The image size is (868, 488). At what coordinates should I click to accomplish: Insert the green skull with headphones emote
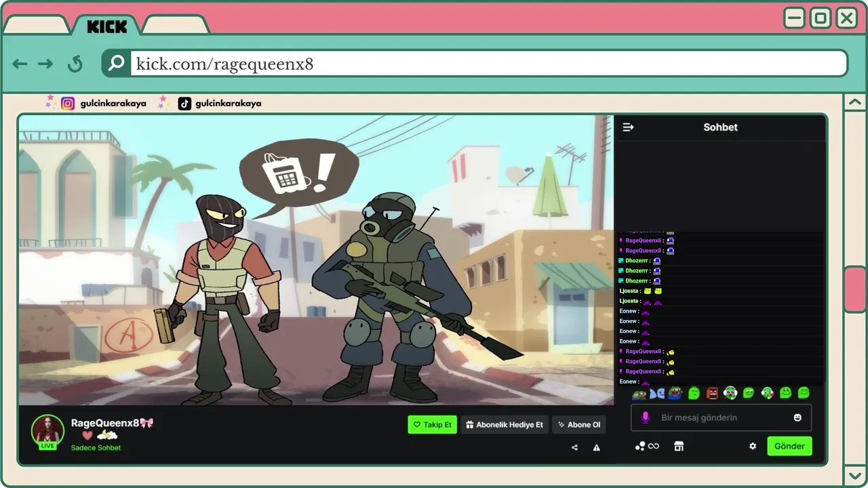(730, 393)
